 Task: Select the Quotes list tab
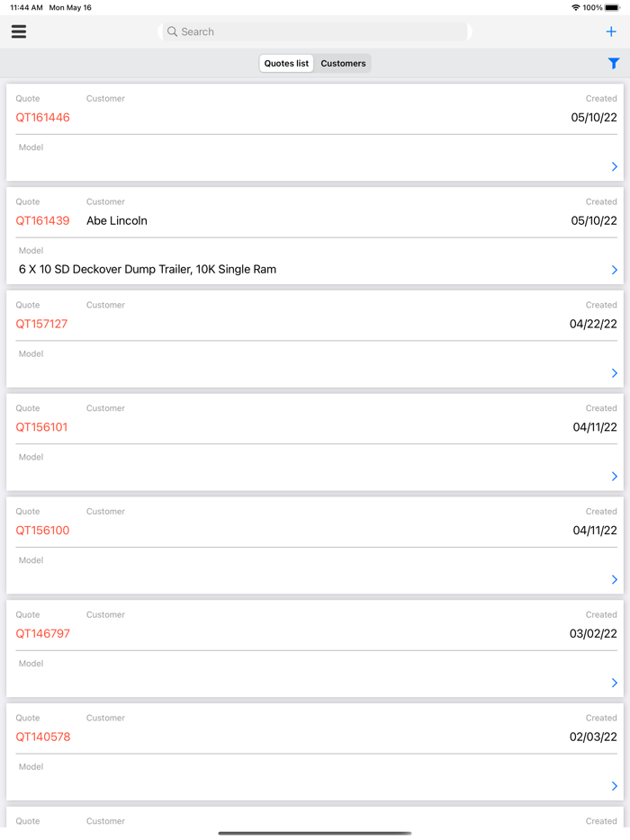pyautogui.click(x=285, y=63)
